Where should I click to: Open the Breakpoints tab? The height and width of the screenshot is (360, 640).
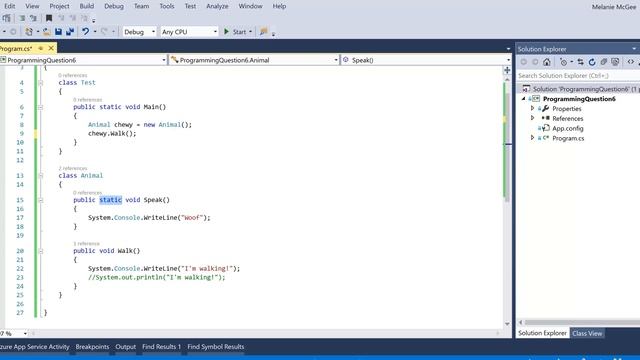click(92, 347)
